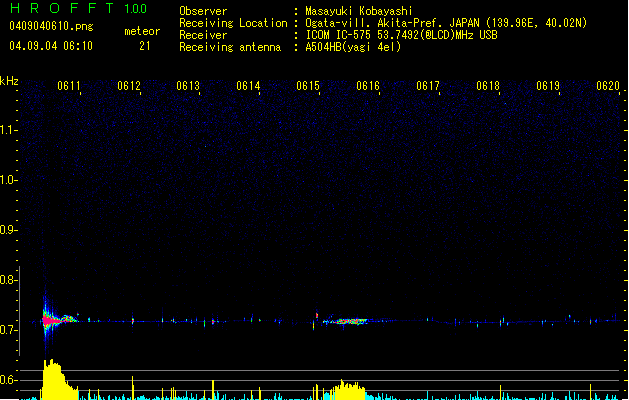This screenshot has height=400, width=629.
Task: Click the 0.9 kHz frequency tick label
Action: point(8,230)
